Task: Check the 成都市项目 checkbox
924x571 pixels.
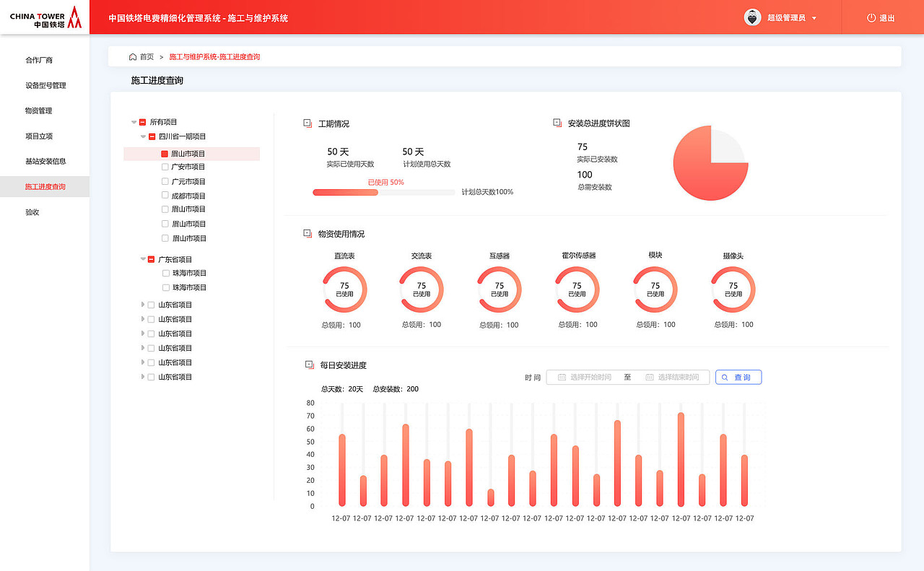Action: pyautogui.click(x=165, y=196)
